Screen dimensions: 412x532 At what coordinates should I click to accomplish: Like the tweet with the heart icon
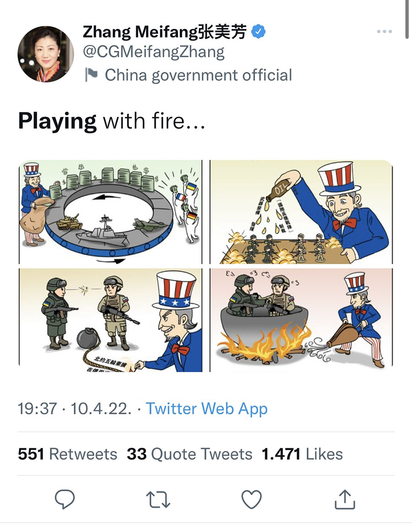251,499
